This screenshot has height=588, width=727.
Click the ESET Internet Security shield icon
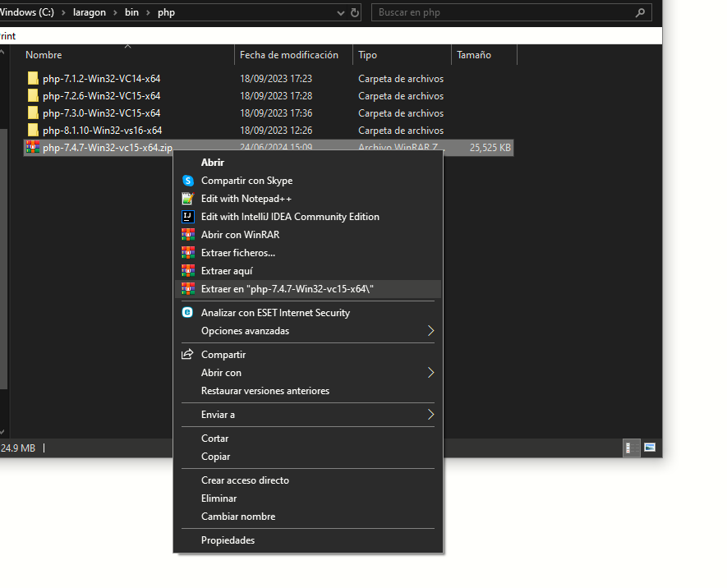point(188,312)
